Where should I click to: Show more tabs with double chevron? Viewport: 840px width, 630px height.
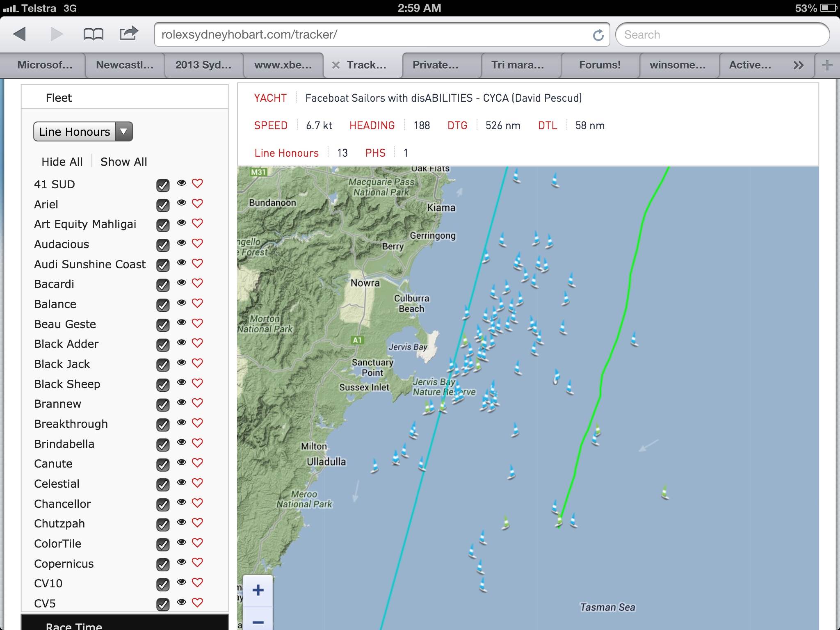tap(798, 65)
